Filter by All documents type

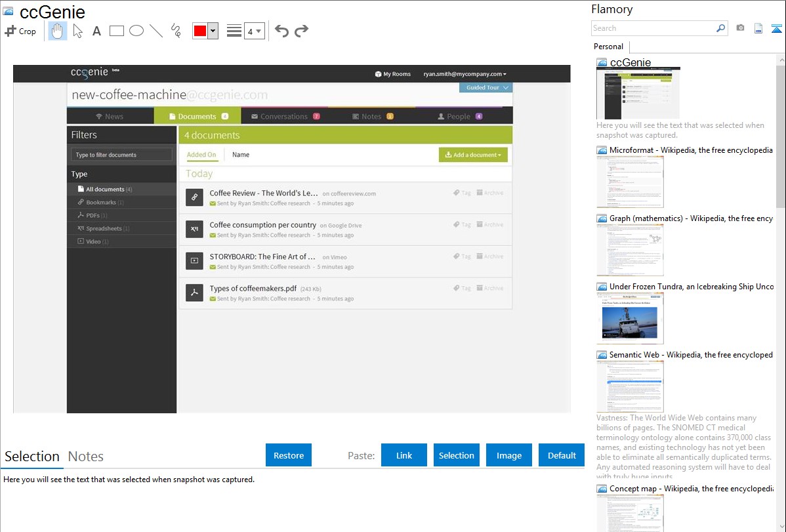pyautogui.click(x=121, y=189)
